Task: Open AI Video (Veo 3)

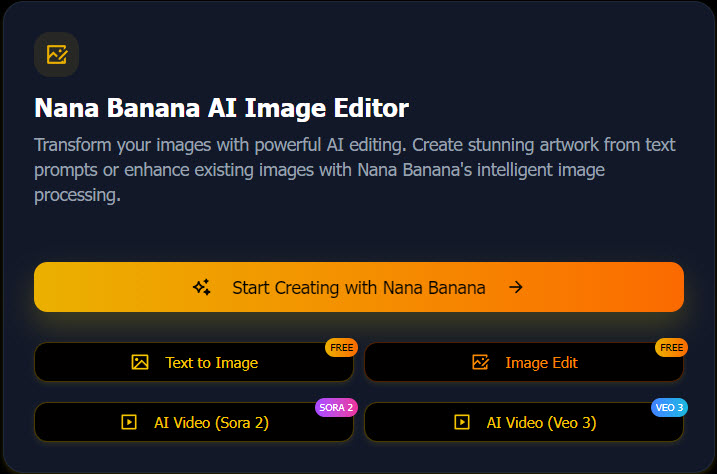Action: (x=524, y=422)
